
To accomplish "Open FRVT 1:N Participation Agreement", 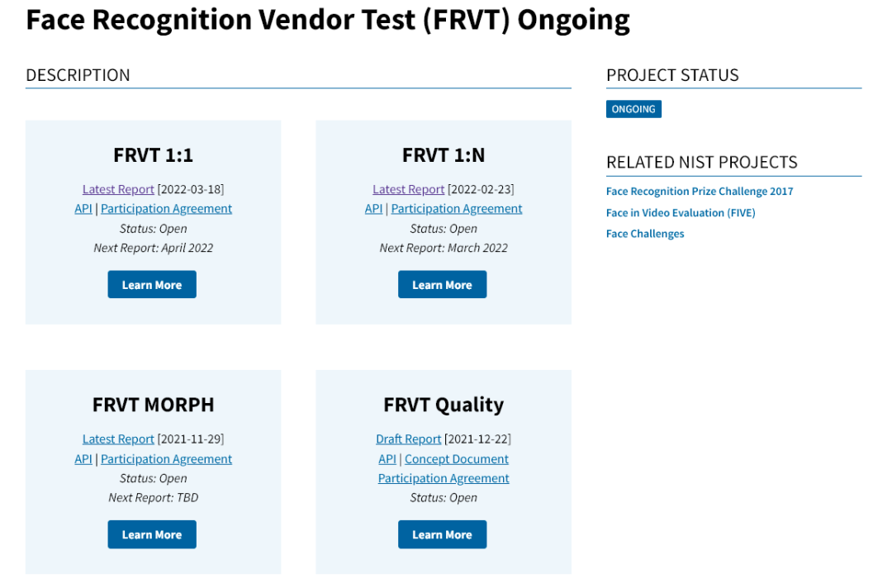I will pos(457,209).
